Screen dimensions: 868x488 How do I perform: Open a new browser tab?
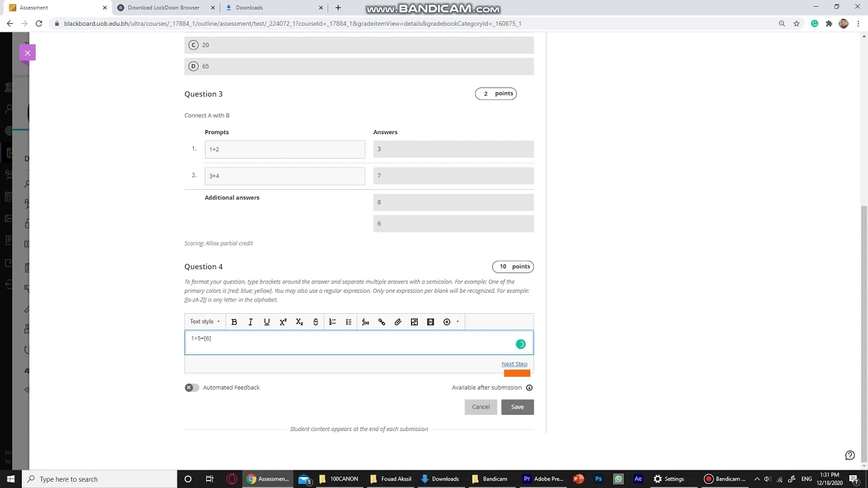pos(338,7)
